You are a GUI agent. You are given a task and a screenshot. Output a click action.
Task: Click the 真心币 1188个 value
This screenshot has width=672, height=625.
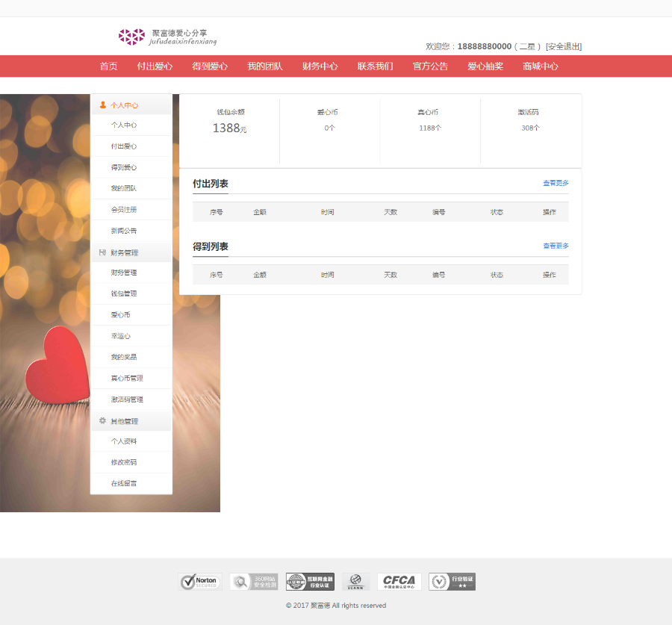(x=430, y=128)
